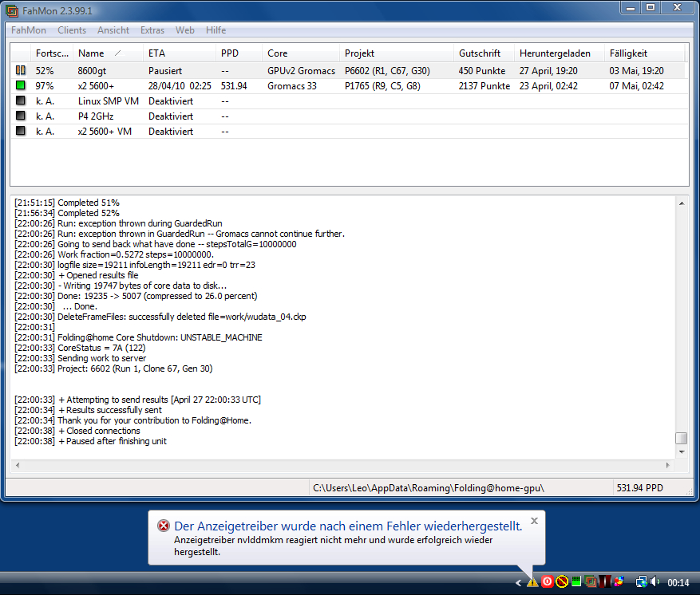Viewport: 700px width, 595px height.
Task: Click the dark red bars tray icon
Action: tap(604, 581)
